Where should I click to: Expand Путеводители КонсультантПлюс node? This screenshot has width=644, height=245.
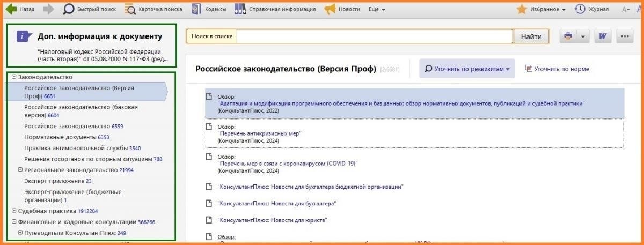[20, 233]
